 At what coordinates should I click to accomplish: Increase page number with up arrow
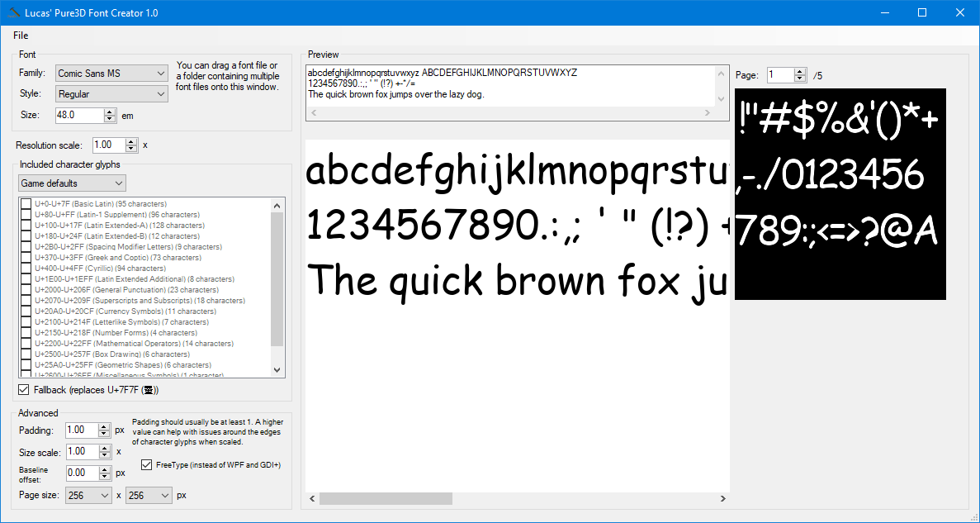(799, 72)
